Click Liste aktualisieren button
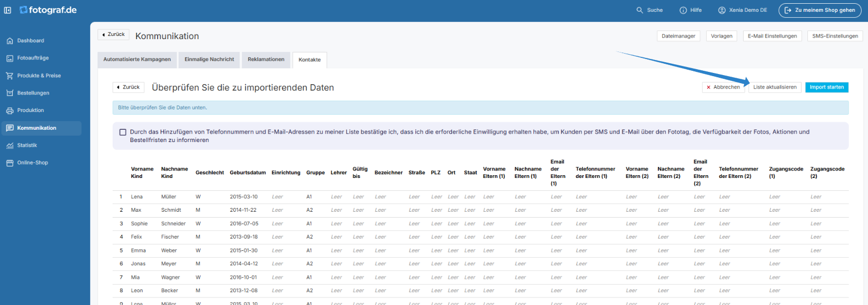This screenshot has height=305, width=868. click(775, 87)
